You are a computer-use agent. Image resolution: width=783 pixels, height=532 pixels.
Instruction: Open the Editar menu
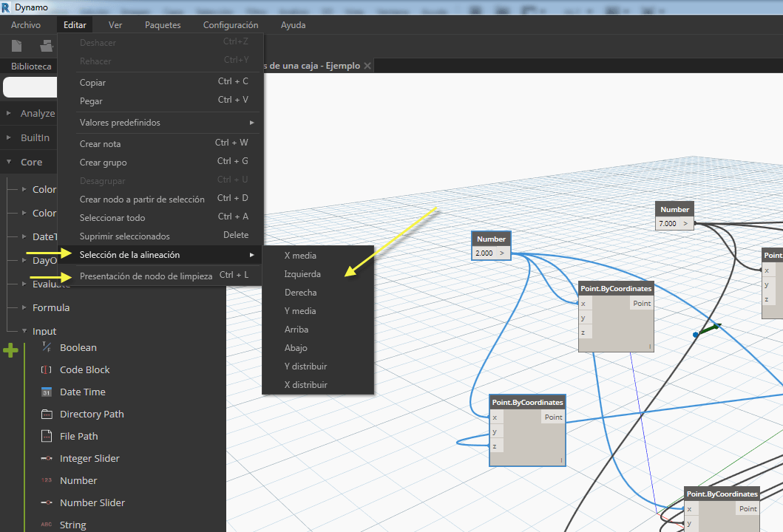coord(75,25)
